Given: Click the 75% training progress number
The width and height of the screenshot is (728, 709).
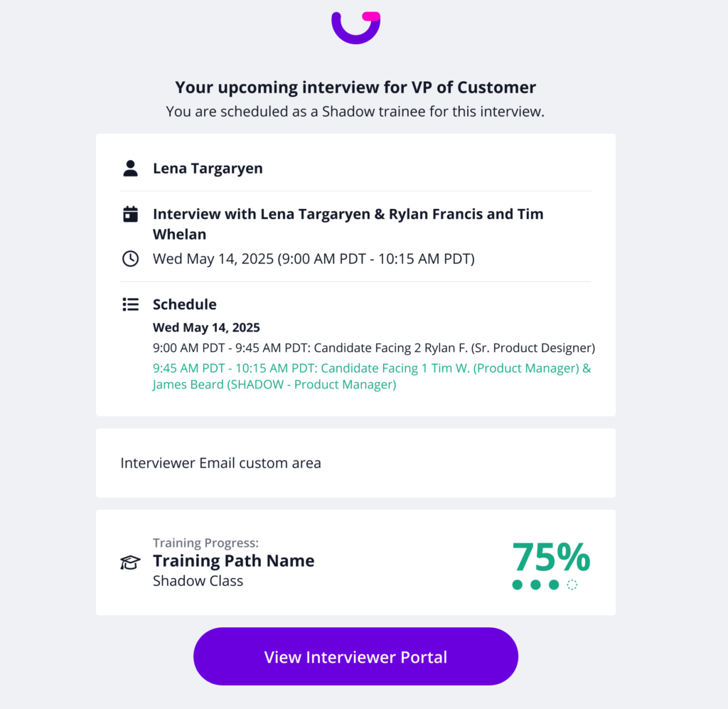Looking at the screenshot, I should [551, 557].
